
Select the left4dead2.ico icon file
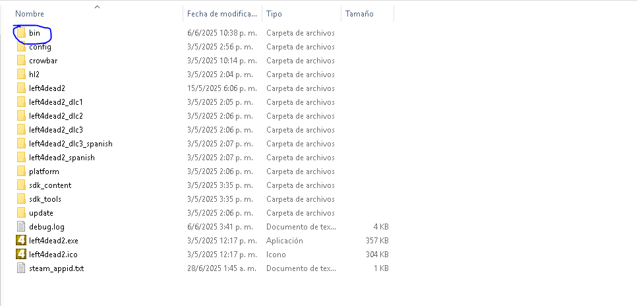click(x=20, y=255)
